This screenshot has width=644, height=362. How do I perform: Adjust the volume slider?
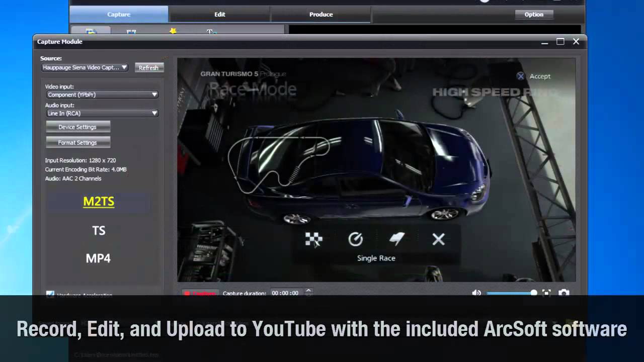click(512, 293)
